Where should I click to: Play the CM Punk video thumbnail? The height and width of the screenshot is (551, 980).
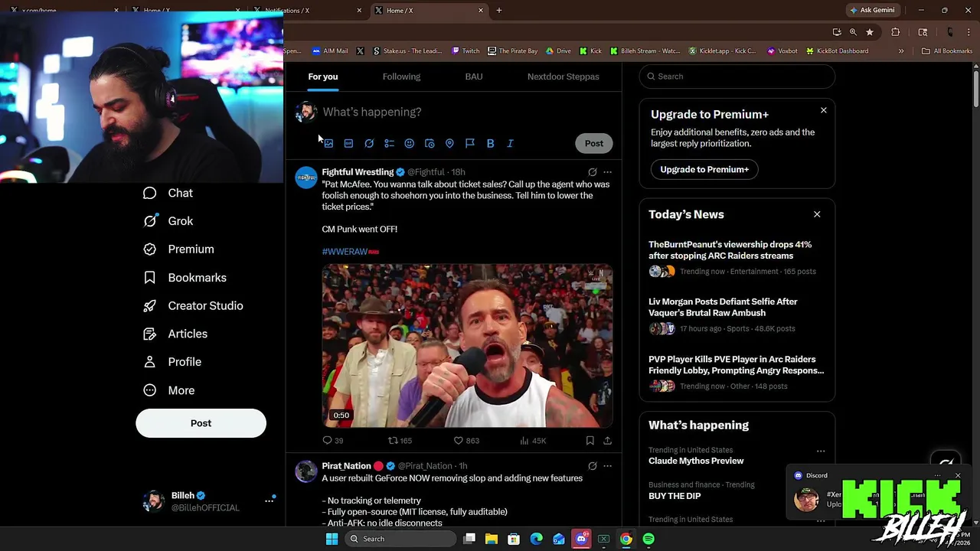pos(467,346)
